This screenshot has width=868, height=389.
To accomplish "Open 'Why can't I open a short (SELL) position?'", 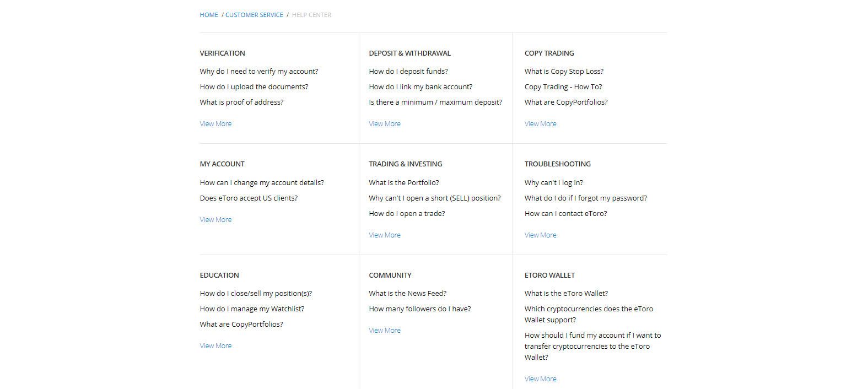I will [x=435, y=198].
